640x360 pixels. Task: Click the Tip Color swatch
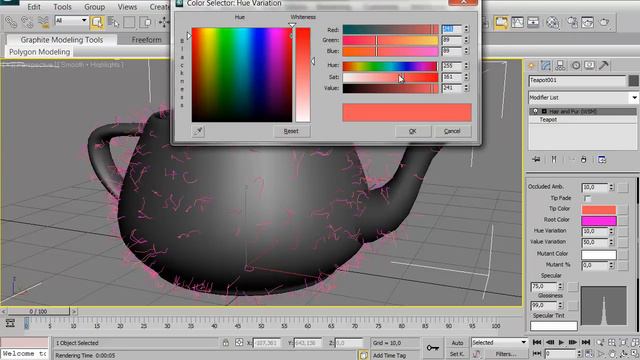pyautogui.click(x=598, y=209)
